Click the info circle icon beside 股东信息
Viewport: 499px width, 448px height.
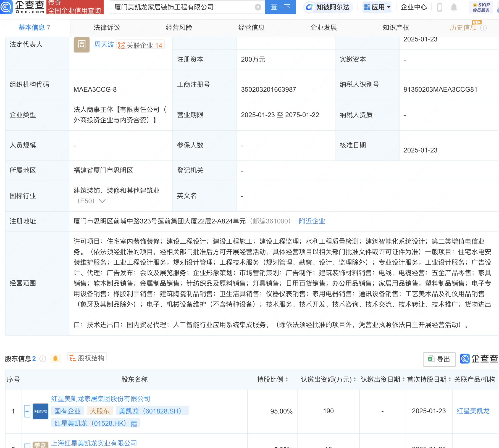point(43,359)
